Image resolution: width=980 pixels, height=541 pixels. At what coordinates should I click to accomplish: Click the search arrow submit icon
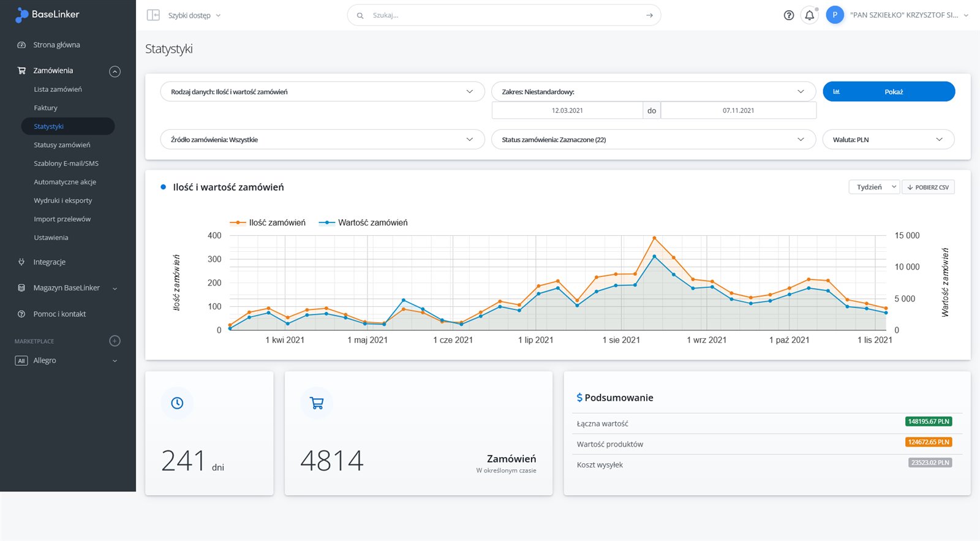pyautogui.click(x=649, y=15)
